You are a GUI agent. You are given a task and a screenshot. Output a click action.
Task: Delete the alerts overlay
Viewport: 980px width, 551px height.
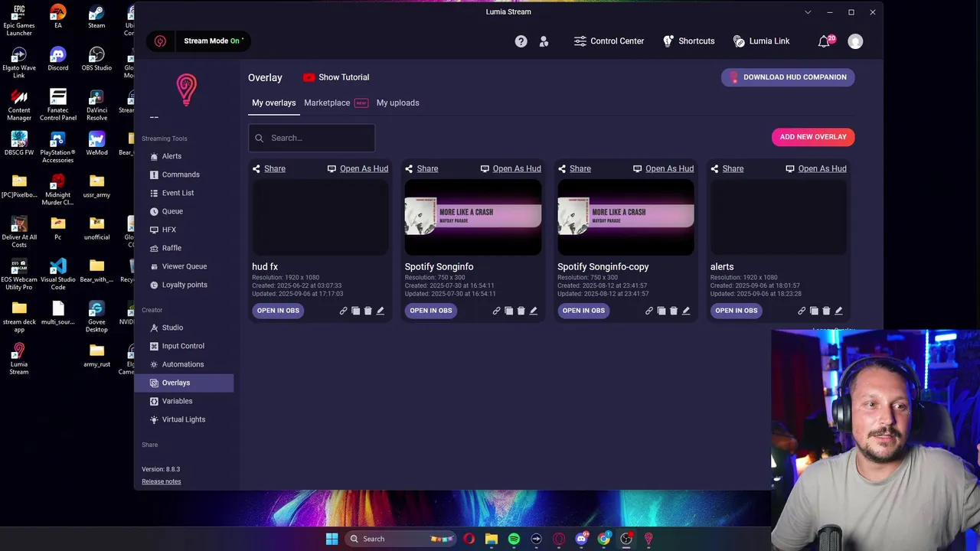826,311
